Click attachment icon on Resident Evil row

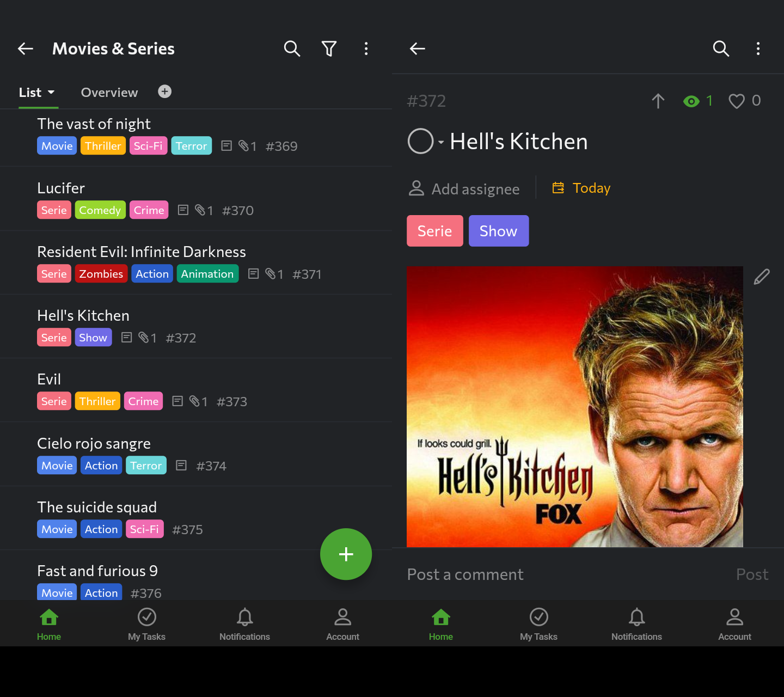[270, 274]
